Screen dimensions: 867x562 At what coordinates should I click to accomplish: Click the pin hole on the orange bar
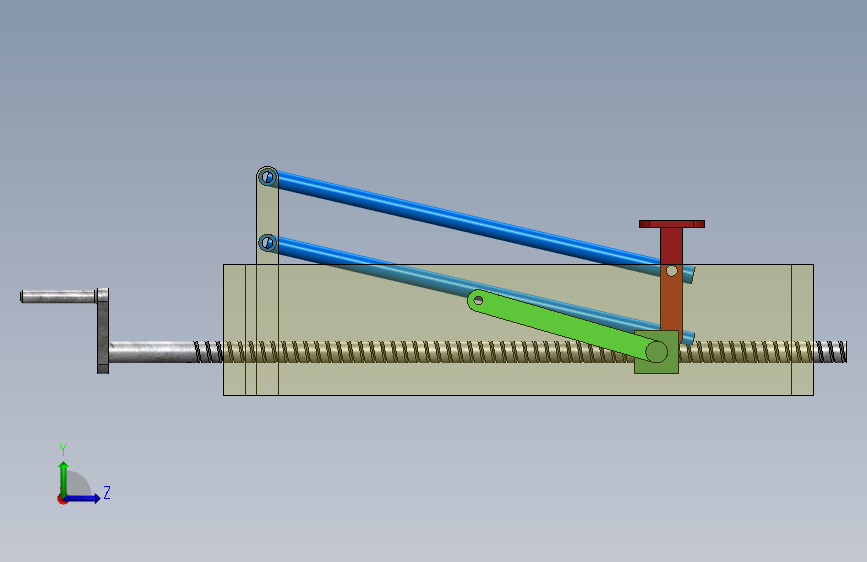[x=672, y=271]
